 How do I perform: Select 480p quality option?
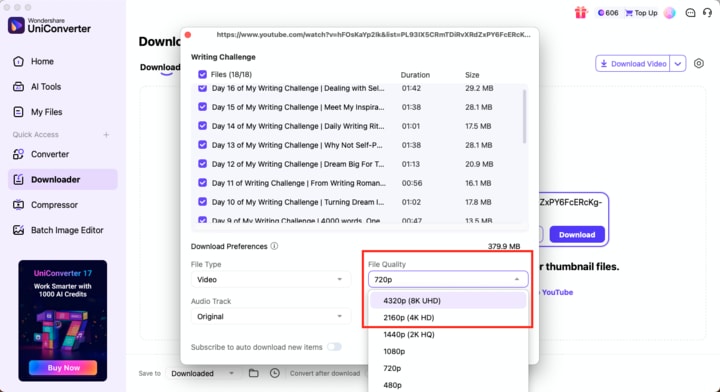(x=448, y=385)
